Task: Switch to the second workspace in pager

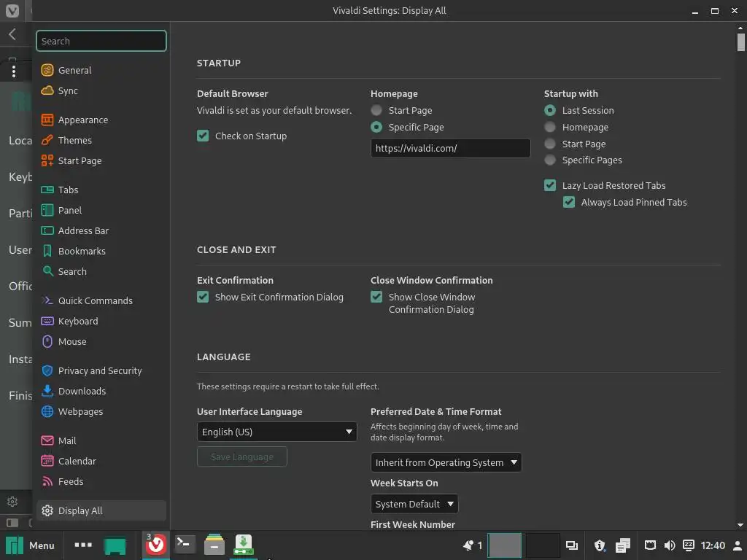Action: (x=543, y=545)
